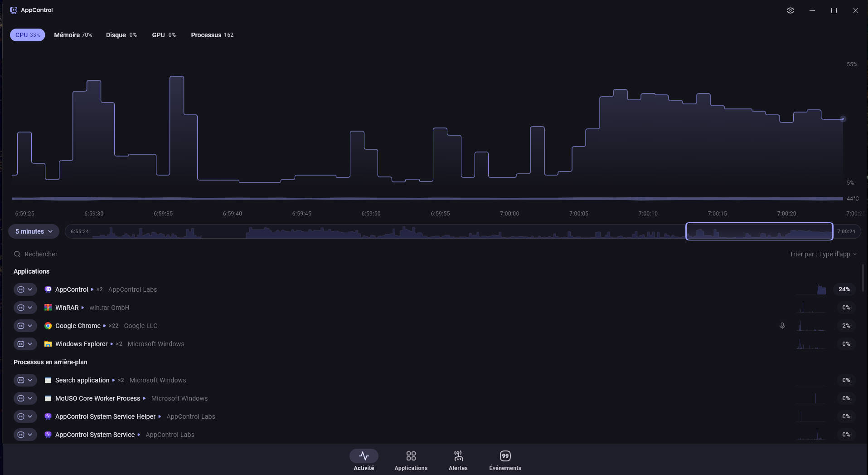Image resolution: width=868 pixels, height=475 pixels.
Task: Click the AppControl app icon in the Applications list
Action: point(48,289)
